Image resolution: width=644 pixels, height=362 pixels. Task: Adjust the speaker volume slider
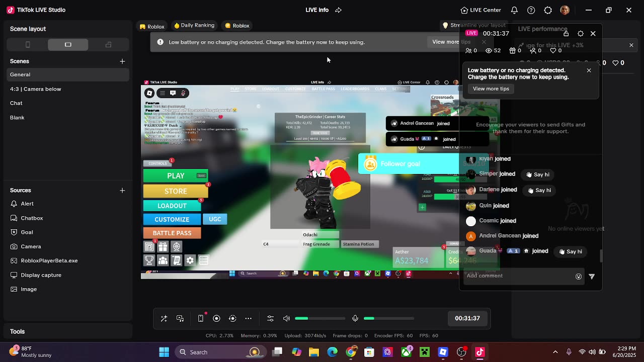[x=319, y=318]
